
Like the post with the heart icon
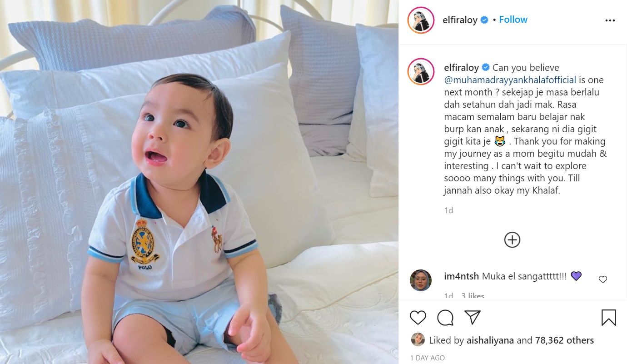(418, 317)
